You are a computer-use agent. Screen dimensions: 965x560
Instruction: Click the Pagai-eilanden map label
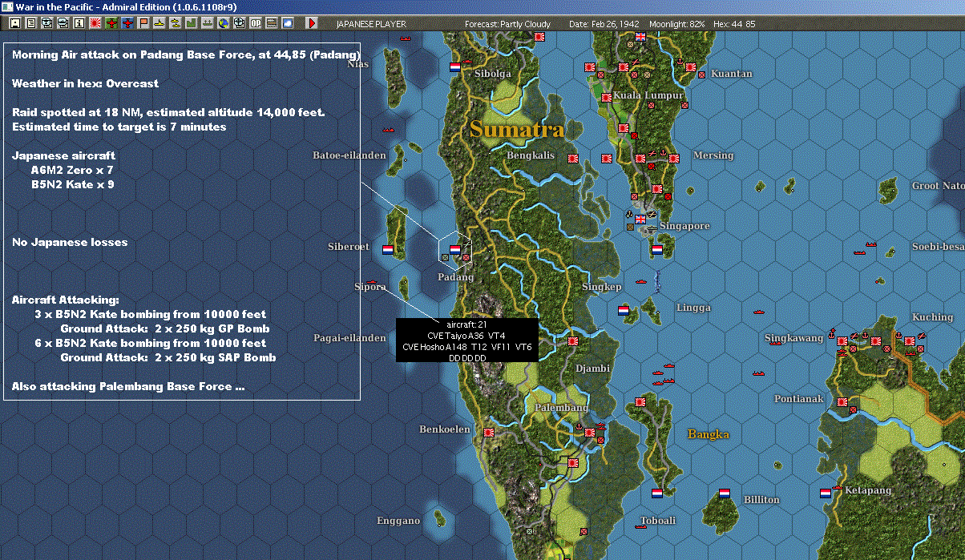click(349, 338)
